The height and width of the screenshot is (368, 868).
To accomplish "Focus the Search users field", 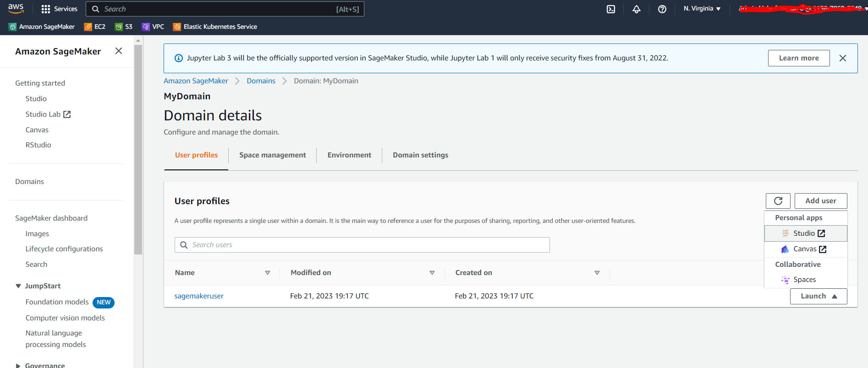I will click(362, 245).
